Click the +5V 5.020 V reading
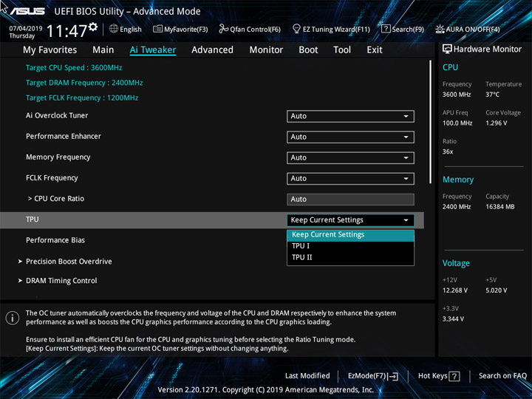 coord(496,290)
